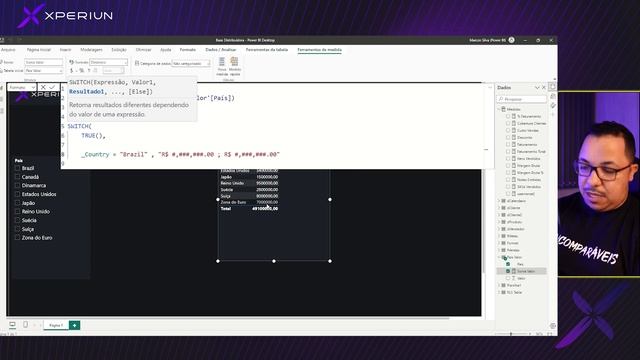Click the report canvas vertical scrollbar

pos(484,220)
